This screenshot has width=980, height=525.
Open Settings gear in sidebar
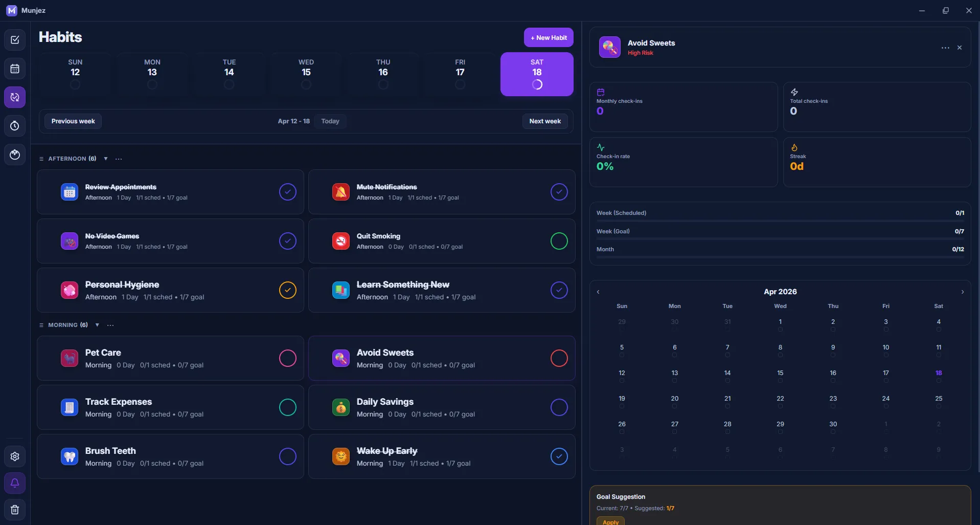click(x=15, y=456)
